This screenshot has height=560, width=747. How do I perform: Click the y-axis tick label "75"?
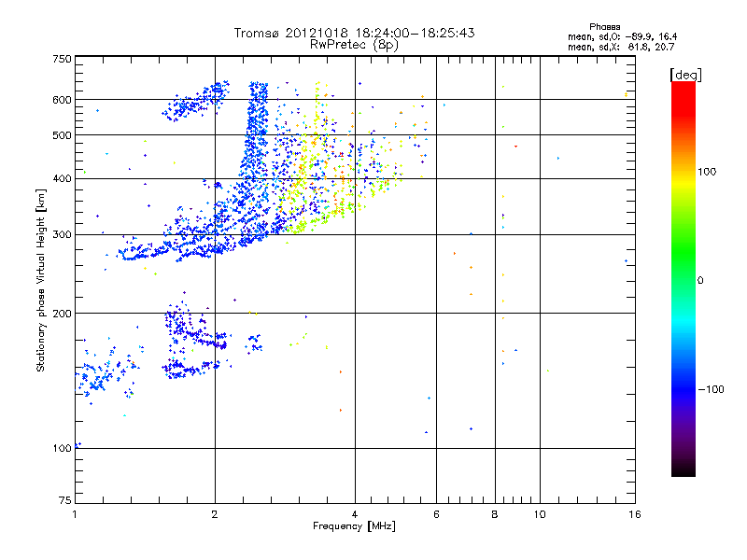coord(65,500)
